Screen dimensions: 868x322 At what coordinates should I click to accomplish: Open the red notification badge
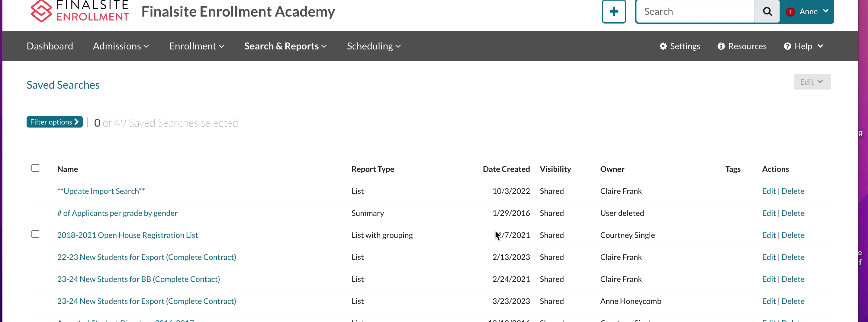pyautogui.click(x=790, y=12)
